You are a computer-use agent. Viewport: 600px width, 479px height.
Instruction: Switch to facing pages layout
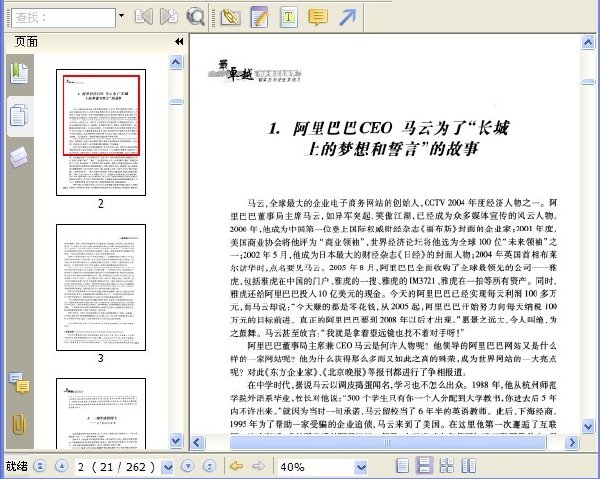(469, 466)
